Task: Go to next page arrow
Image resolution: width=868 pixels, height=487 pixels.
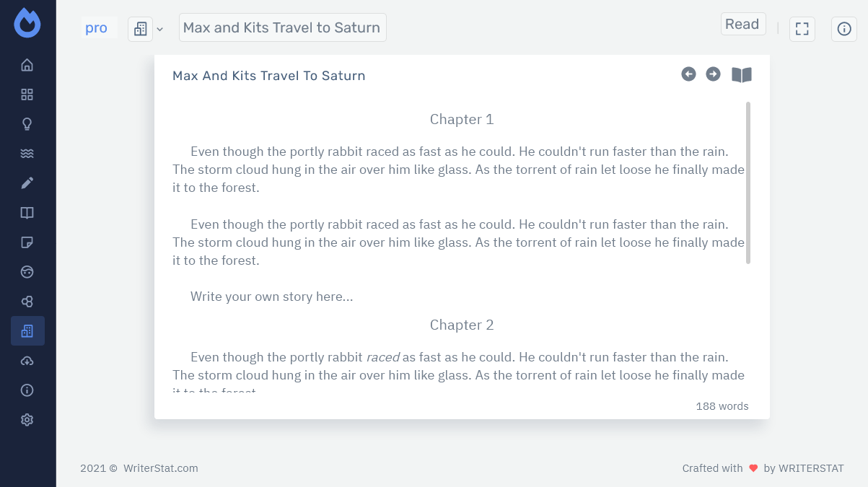Action: coord(713,74)
